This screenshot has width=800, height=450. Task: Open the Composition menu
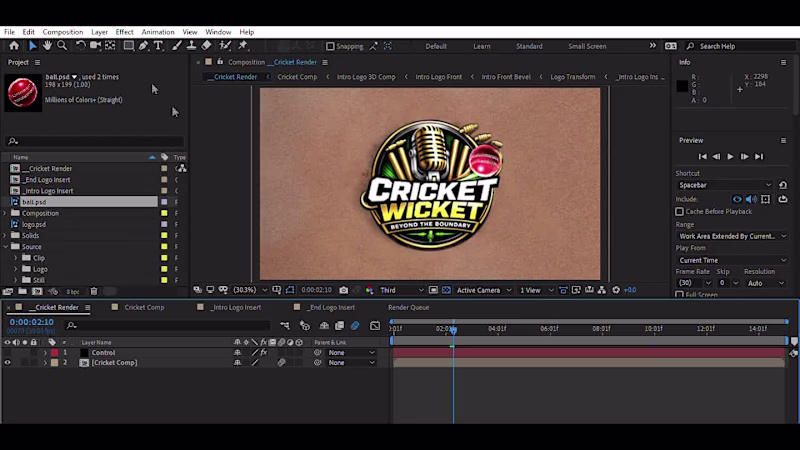[63, 32]
